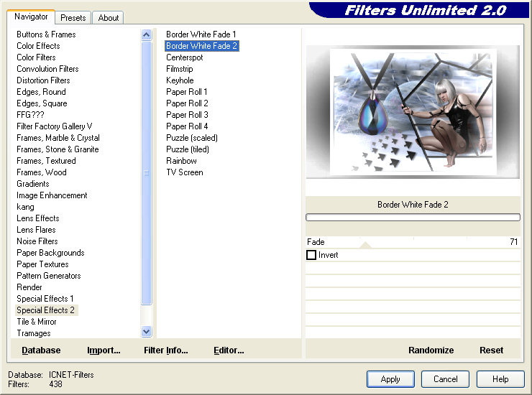Select the Frames, Wood category
The width and height of the screenshot is (532, 395).
pos(42,172)
